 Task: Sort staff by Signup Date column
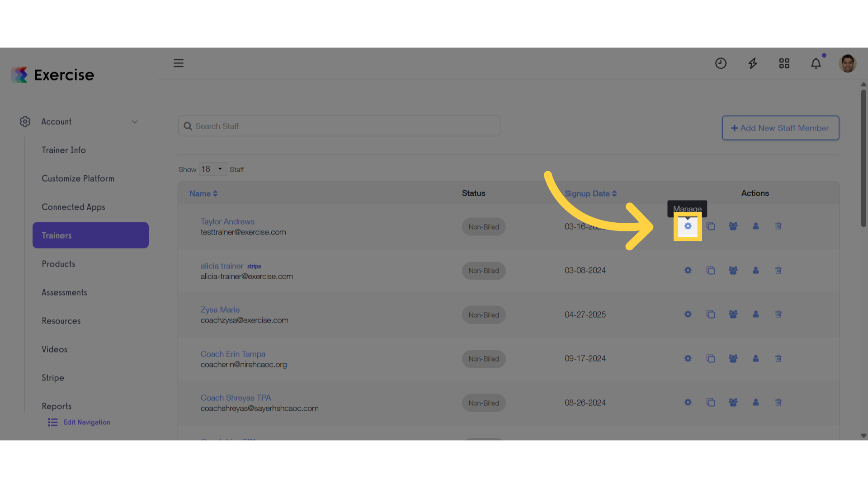tap(590, 193)
